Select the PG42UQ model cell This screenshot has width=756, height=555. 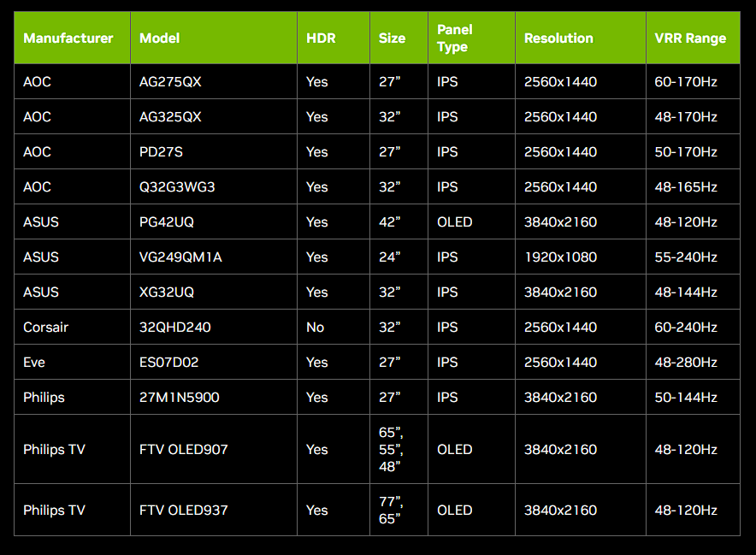[214, 221]
